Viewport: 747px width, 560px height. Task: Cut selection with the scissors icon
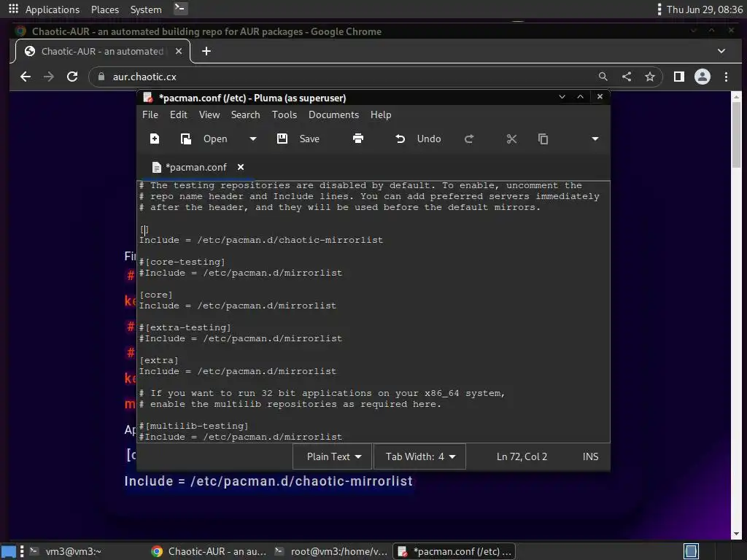511,139
